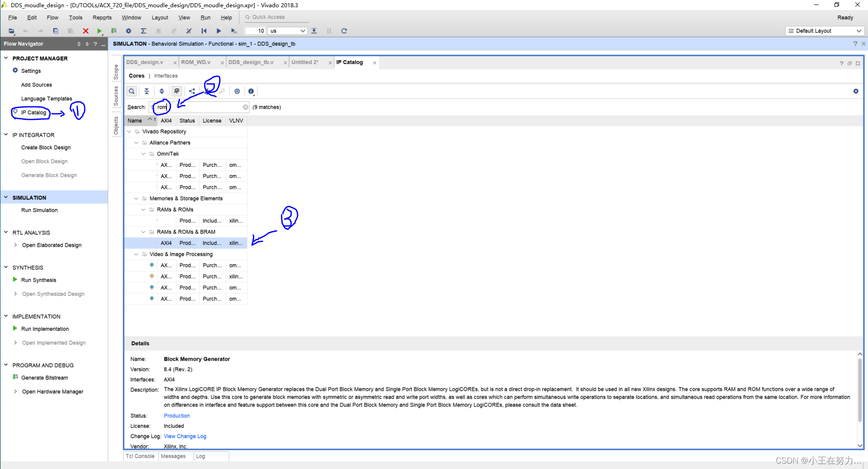
Task: Click Generate Bitstream
Action: 44,378
